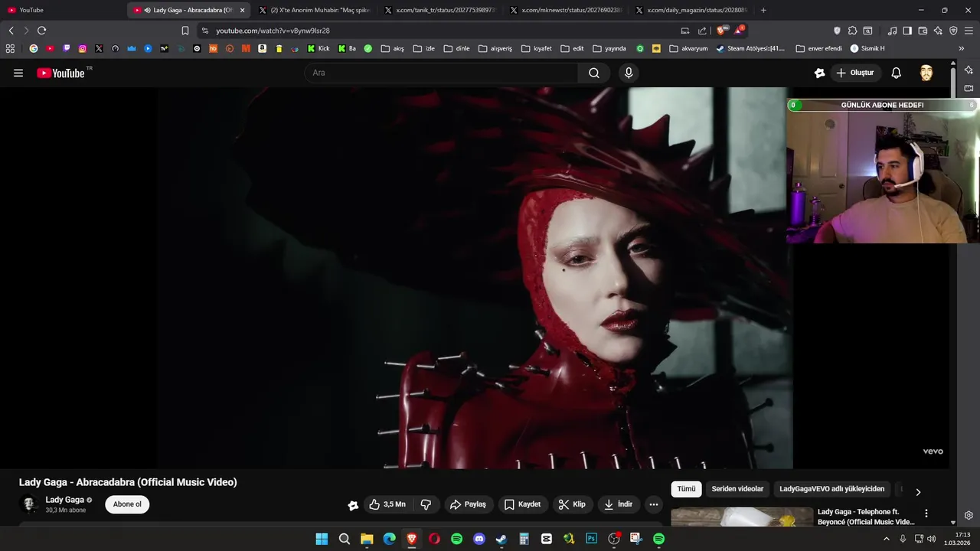Share the video via Paylaş
The image size is (980, 551).
click(469, 504)
